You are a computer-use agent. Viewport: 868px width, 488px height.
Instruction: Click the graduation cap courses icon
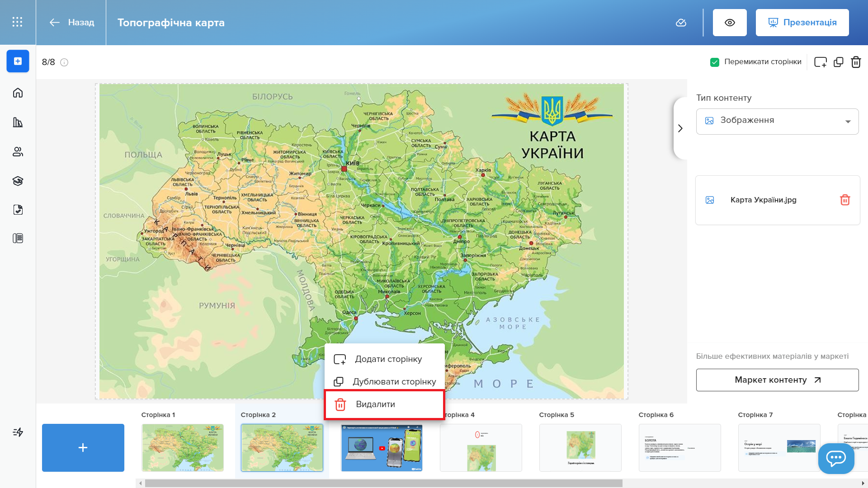(x=18, y=181)
